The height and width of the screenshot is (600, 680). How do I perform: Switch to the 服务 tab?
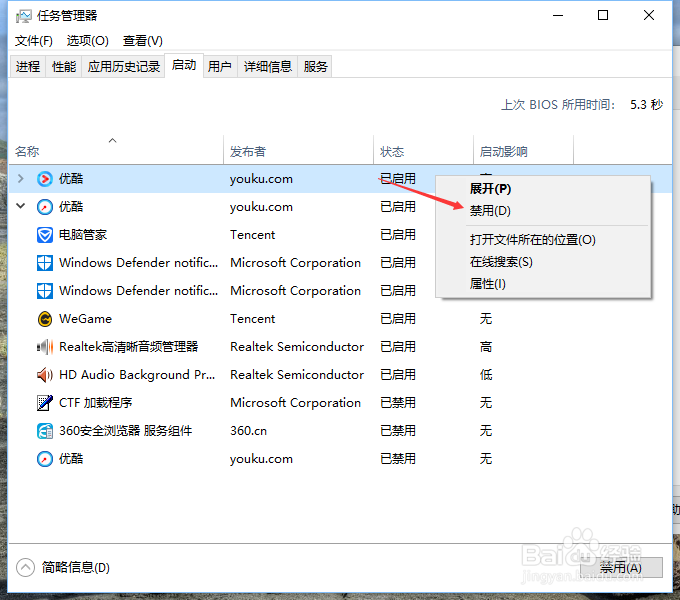pos(315,67)
